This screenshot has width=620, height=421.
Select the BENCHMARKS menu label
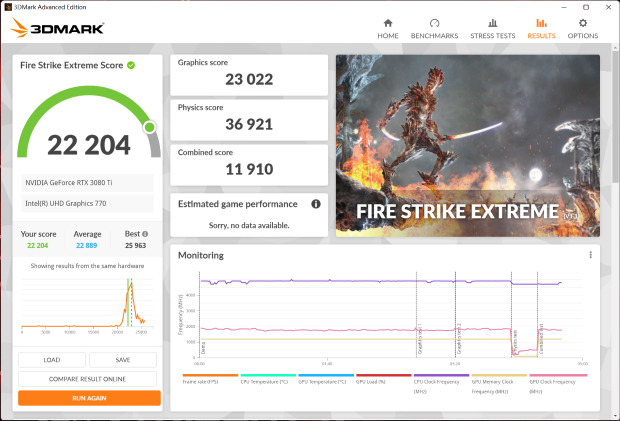tap(434, 36)
